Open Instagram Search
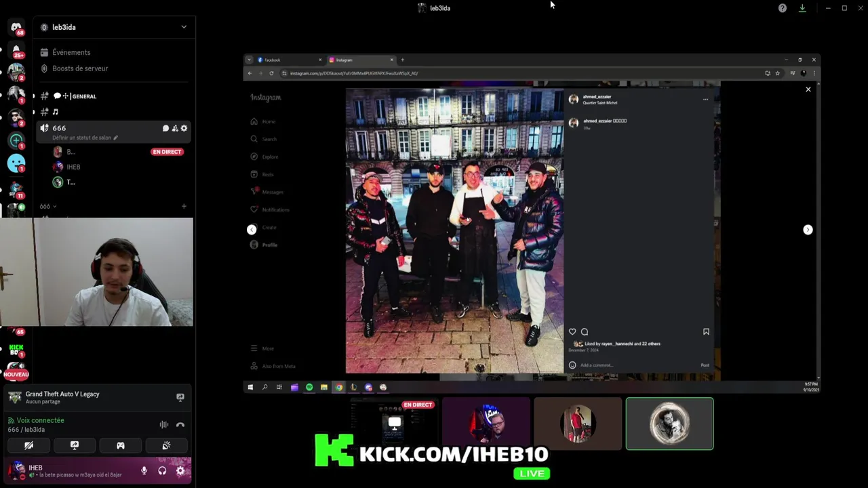The width and height of the screenshot is (868, 488). click(263, 139)
